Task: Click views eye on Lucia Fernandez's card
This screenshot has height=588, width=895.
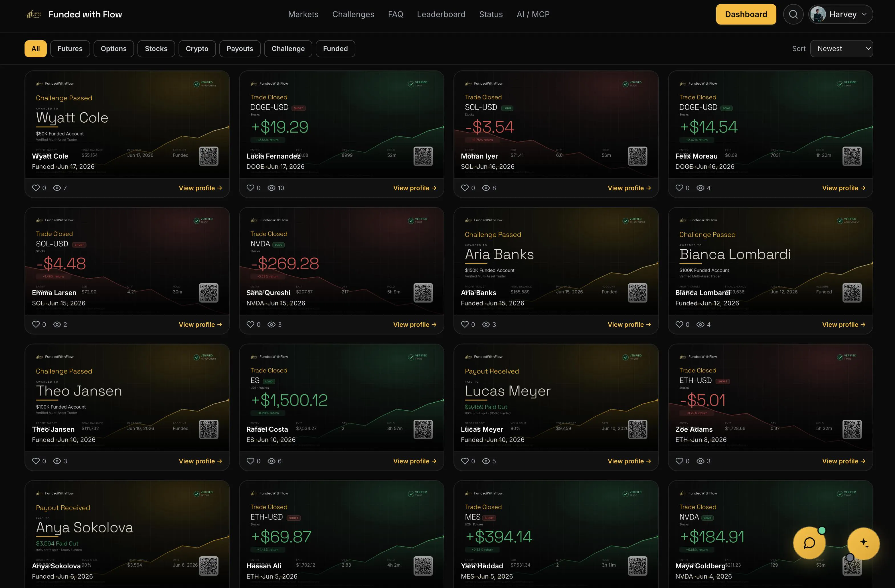Action: (272, 188)
